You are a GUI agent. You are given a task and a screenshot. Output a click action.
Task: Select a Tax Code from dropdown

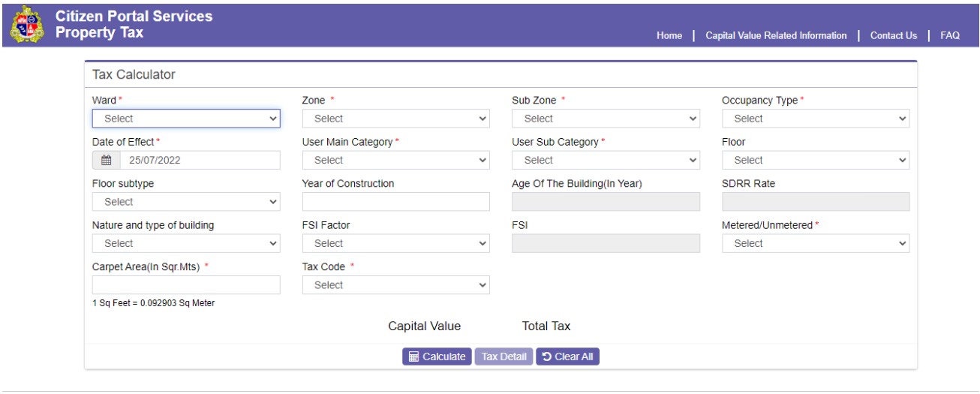395,285
